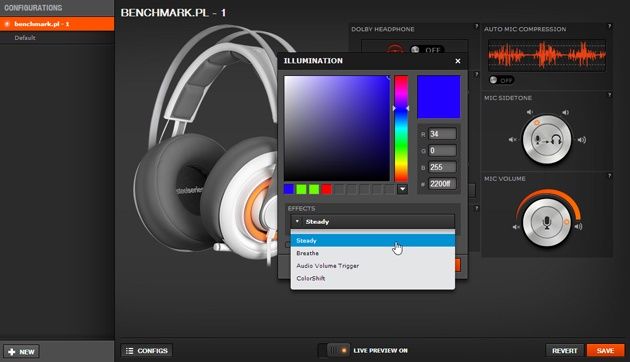The image size is (630, 362).
Task: Click the BENCHMARK.PL - 1 title text
Action: (173, 13)
